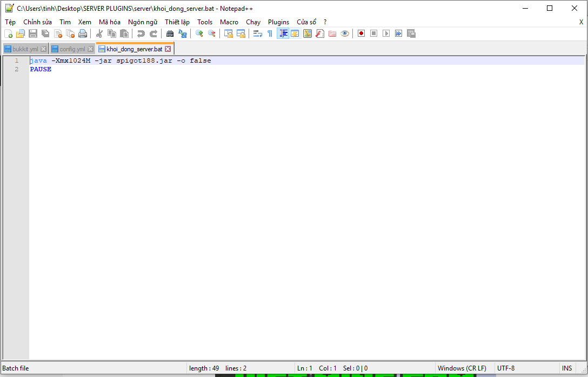Toggle show all characters
The image size is (588, 377).
pos(269,33)
